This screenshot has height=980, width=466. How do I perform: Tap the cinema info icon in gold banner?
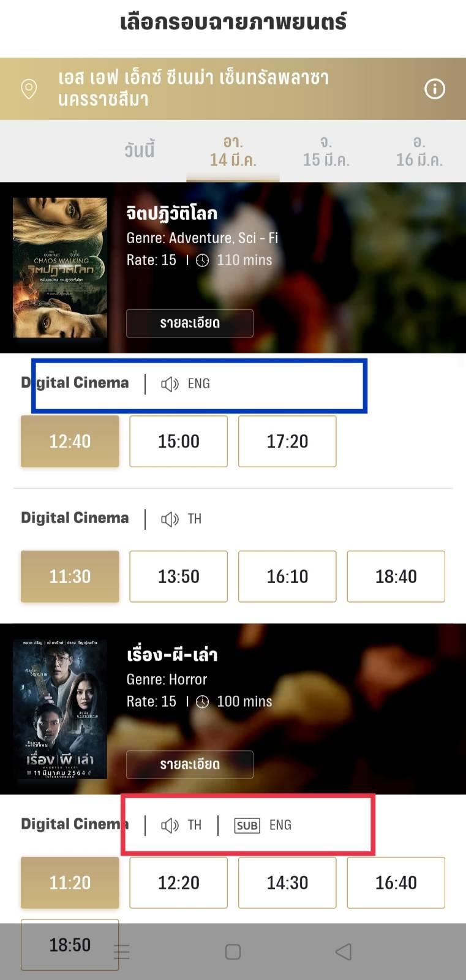pos(435,89)
